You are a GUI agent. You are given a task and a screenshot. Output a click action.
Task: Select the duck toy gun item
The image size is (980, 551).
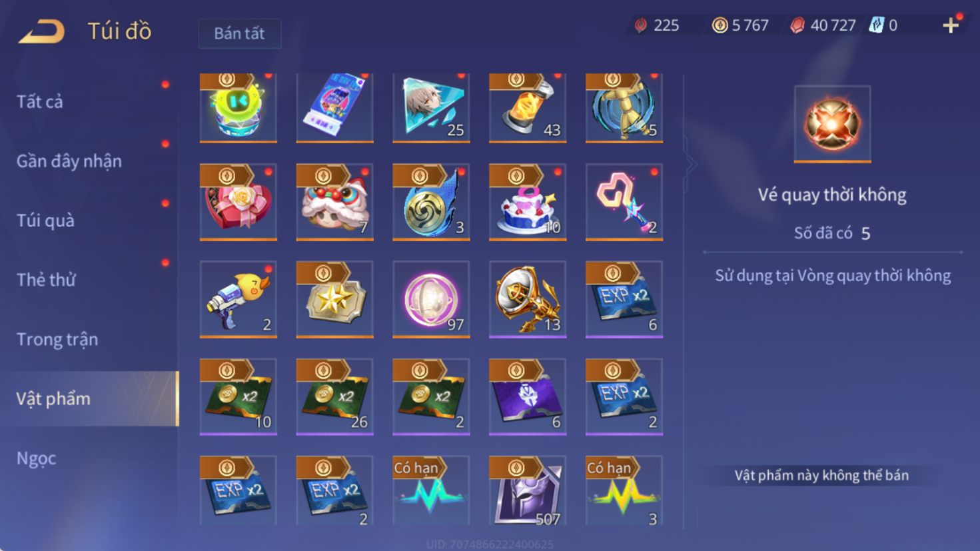coord(239,299)
